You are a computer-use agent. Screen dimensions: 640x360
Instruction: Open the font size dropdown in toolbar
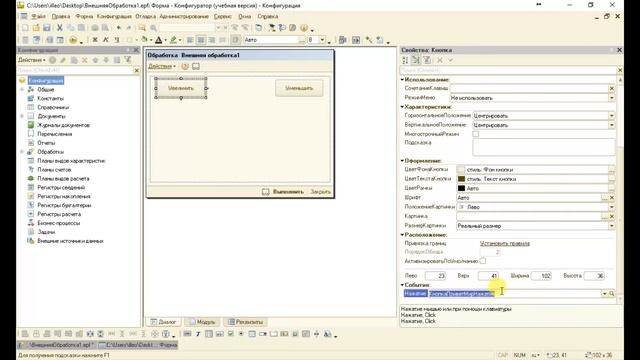(x=322, y=40)
